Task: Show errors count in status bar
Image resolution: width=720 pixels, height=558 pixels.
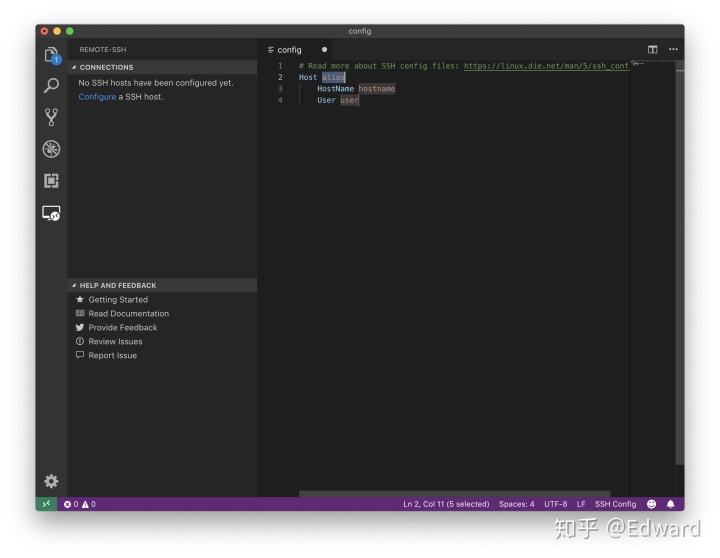Action: [x=71, y=504]
